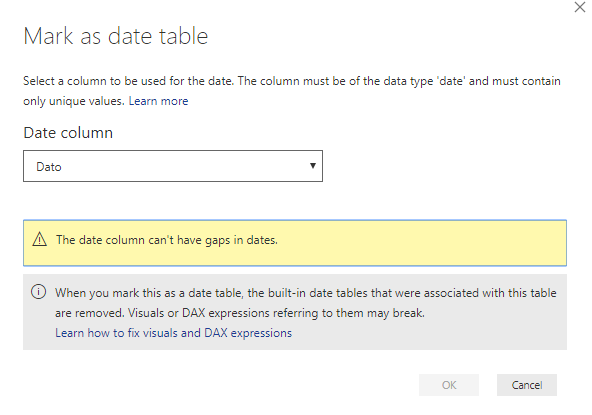Click 'only unique values' description text
Screen dimensions: 592x415
coord(74,101)
